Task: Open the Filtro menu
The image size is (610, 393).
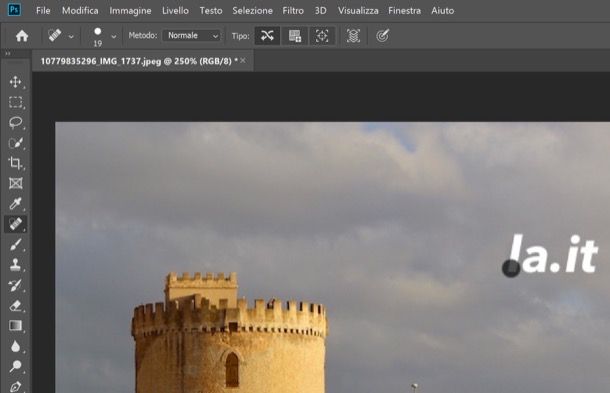Action: (x=293, y=11)
